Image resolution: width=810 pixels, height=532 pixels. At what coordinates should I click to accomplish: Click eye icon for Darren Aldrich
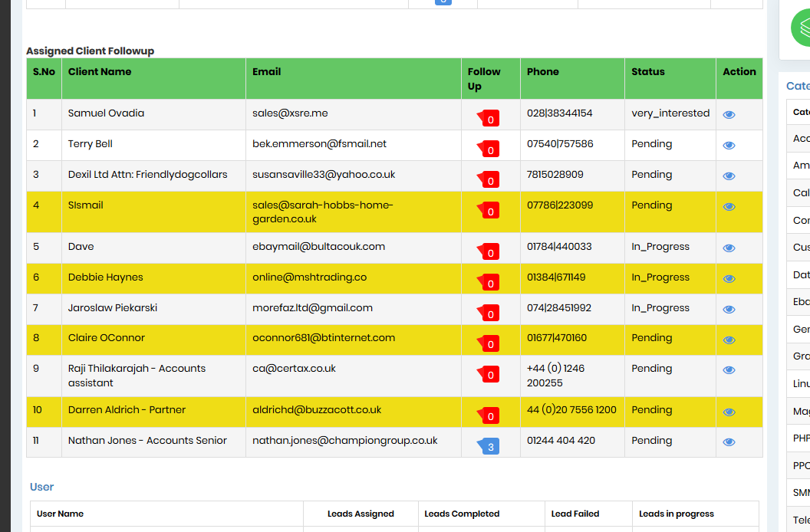pyautogui.click(x=729, y=412)
